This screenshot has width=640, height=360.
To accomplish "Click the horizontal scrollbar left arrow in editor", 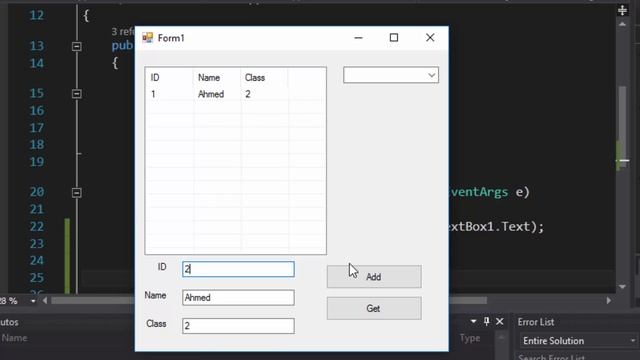I will click(45, 301).
